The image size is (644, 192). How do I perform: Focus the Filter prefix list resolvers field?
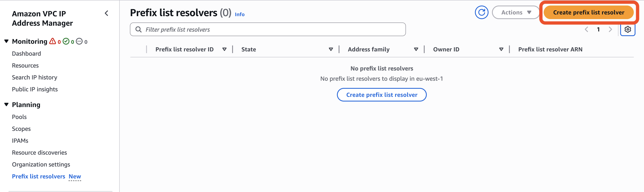pos(267,30)
